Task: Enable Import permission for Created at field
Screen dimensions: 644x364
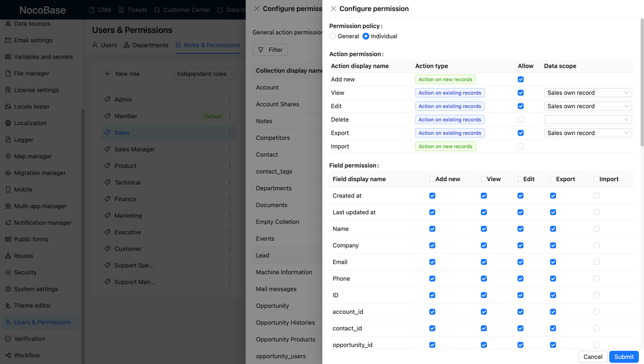Action: pyautogui.click(x=596, y=196)
